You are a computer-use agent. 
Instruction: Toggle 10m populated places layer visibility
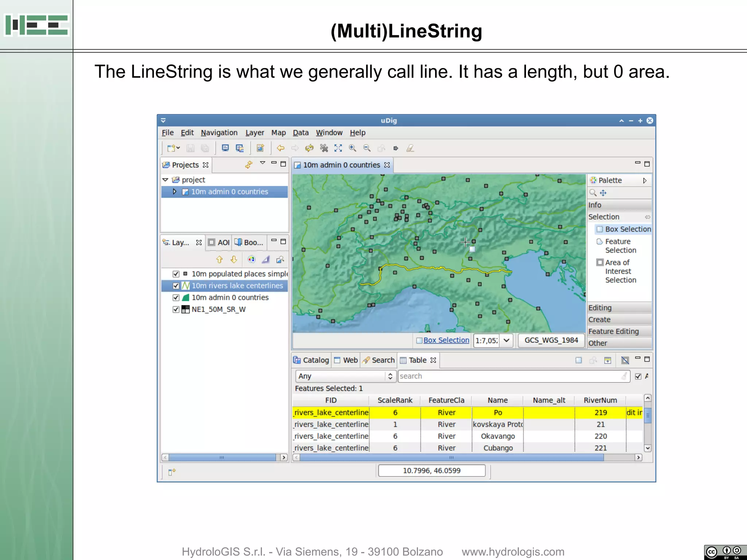(176, 274)
